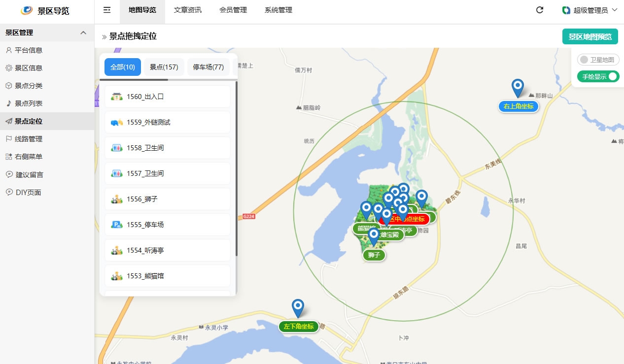Click the 景区信息 gear icon
The image size is (624, 364).
(9, 68)
